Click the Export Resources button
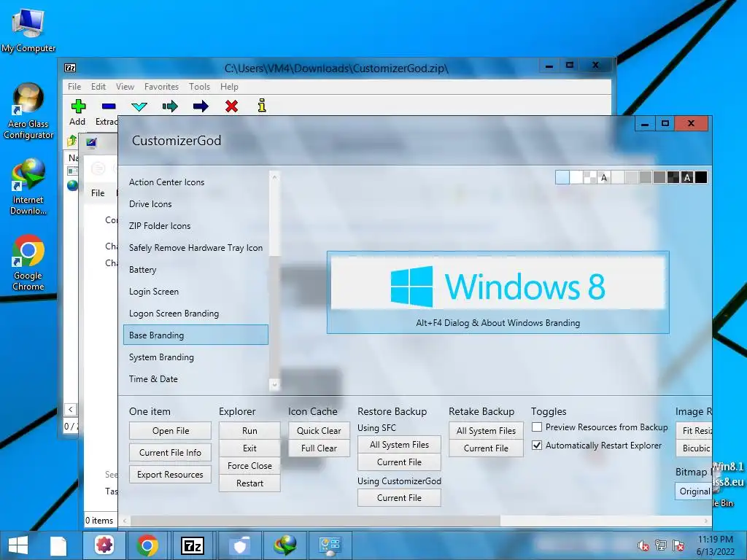This screenshot has height=560, width=747. (171, 475)
